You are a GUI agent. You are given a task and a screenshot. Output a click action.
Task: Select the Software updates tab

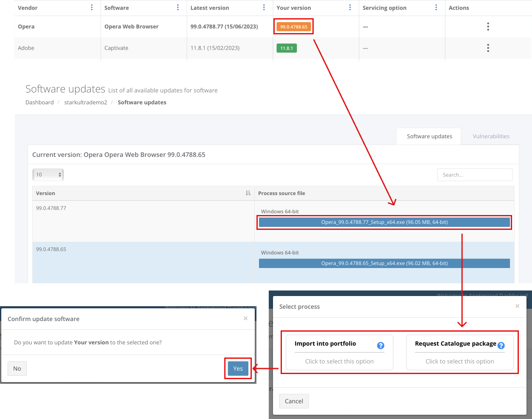pos(429,137)
